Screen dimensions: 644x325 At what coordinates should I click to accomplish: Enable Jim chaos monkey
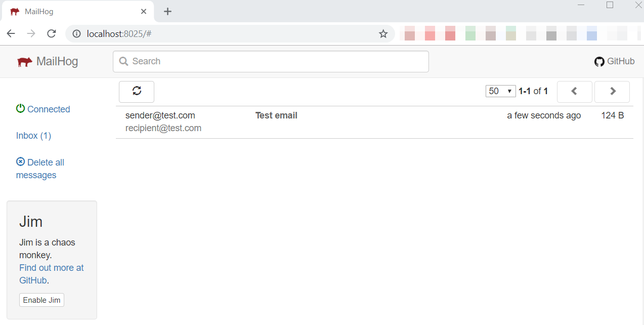[41, 300]
